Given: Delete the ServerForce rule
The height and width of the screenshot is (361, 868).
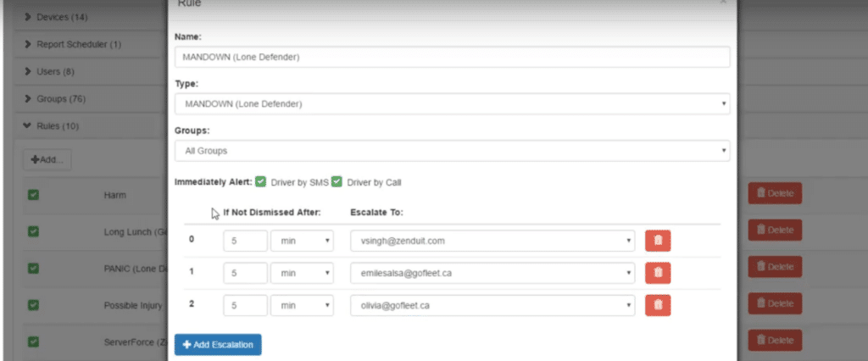Looking at the screenshot, I should (775, 340).
